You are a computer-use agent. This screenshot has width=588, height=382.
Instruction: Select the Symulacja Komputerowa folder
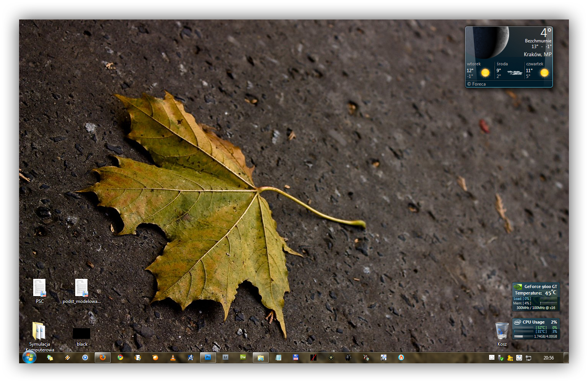tap(39, 331)
